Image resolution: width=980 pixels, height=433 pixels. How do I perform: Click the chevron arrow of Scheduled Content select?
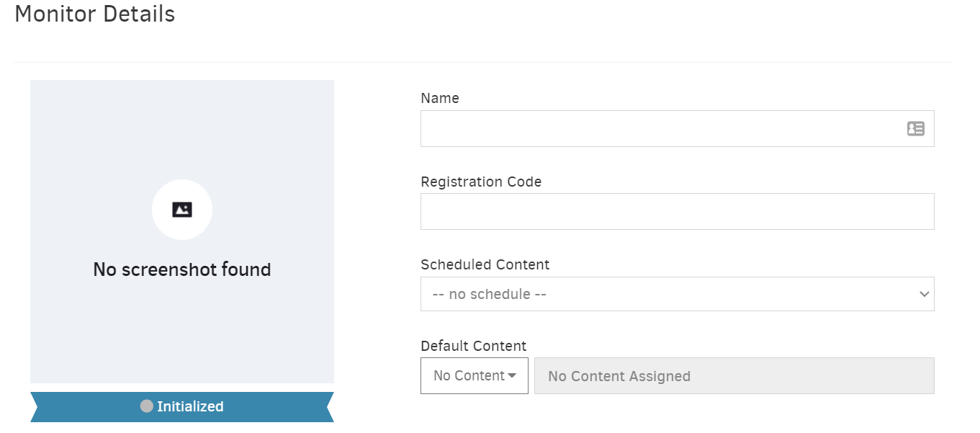click(925, 294)
